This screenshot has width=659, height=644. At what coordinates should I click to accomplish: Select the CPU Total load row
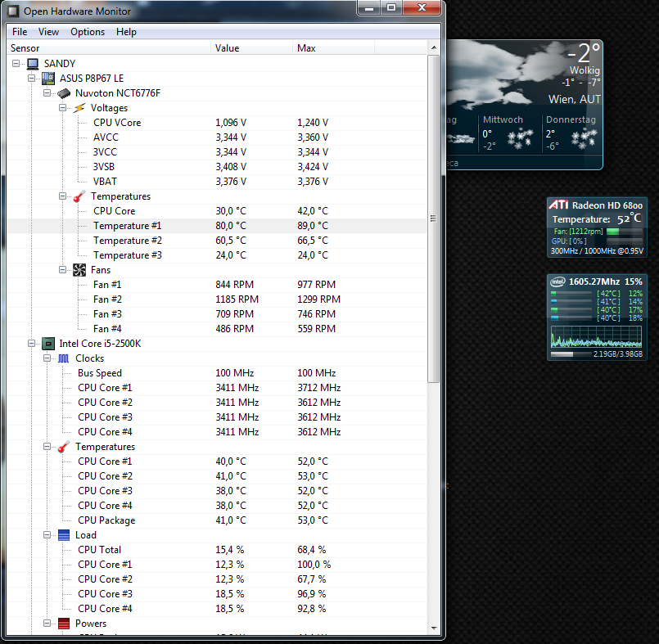click(x=216, y=549)
